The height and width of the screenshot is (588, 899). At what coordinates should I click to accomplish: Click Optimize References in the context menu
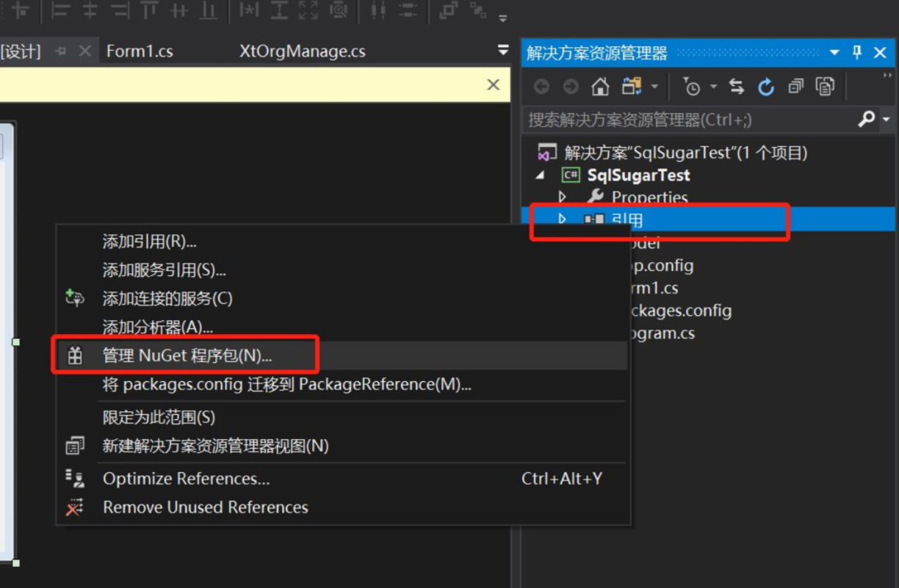pyautogui.click(x=185, y=479)
